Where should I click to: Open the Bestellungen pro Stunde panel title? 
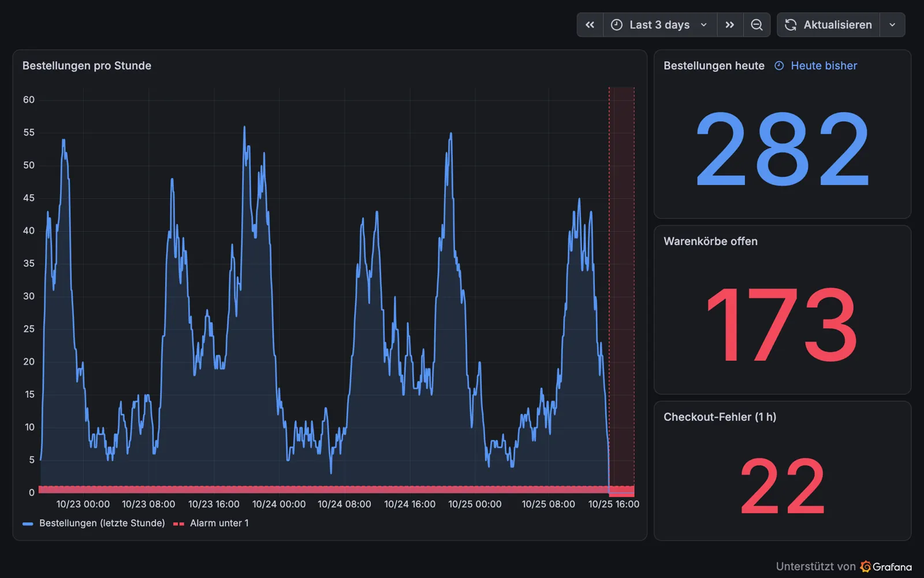coord(87,66)
